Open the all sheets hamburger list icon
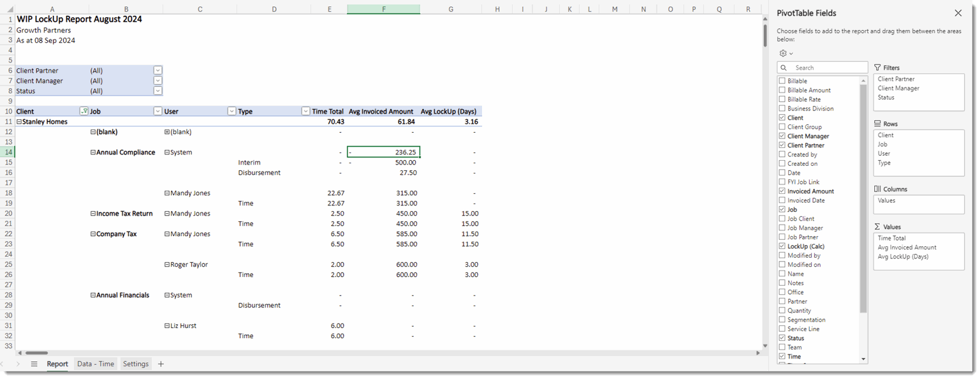The width and height of the screenshot is (980, 379). pos(34,364)
